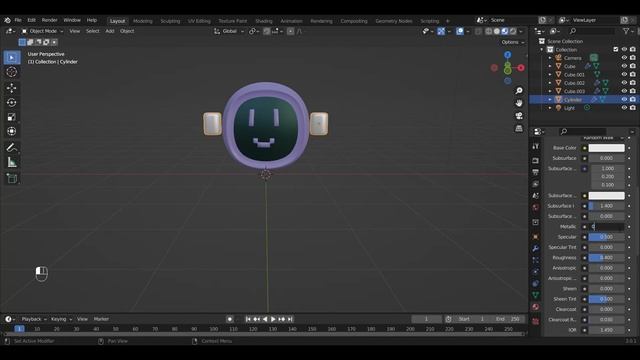Open the Keying dropdown in timeline

pyautogui.click(x=61, y=319)
